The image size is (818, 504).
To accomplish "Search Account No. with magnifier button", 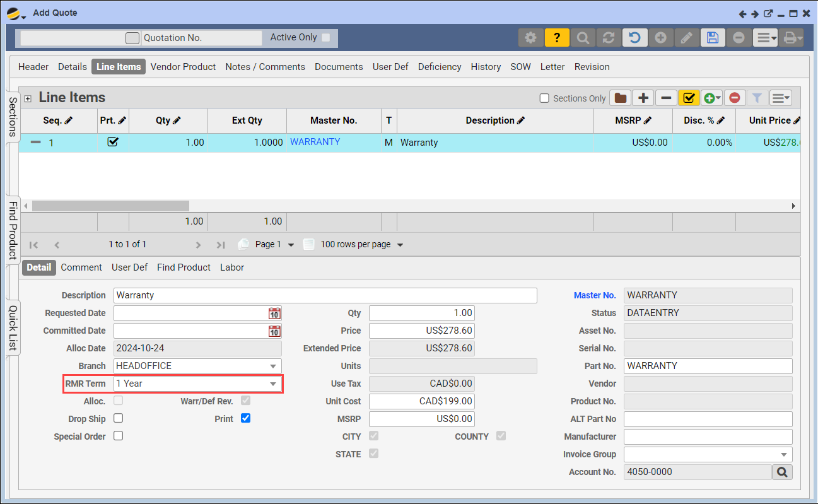I will [782, 472].
